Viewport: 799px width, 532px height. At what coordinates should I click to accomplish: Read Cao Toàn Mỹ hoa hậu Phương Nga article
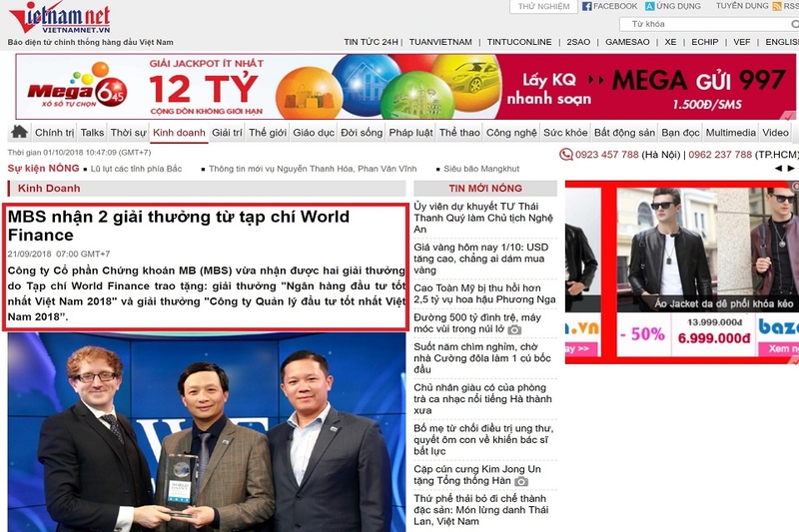tap(484, 293)
